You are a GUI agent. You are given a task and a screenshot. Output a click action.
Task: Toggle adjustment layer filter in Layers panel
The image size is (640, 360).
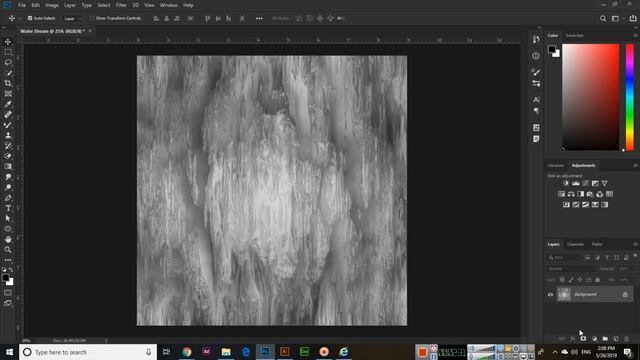pyautogui.click(x=597, y=258)
